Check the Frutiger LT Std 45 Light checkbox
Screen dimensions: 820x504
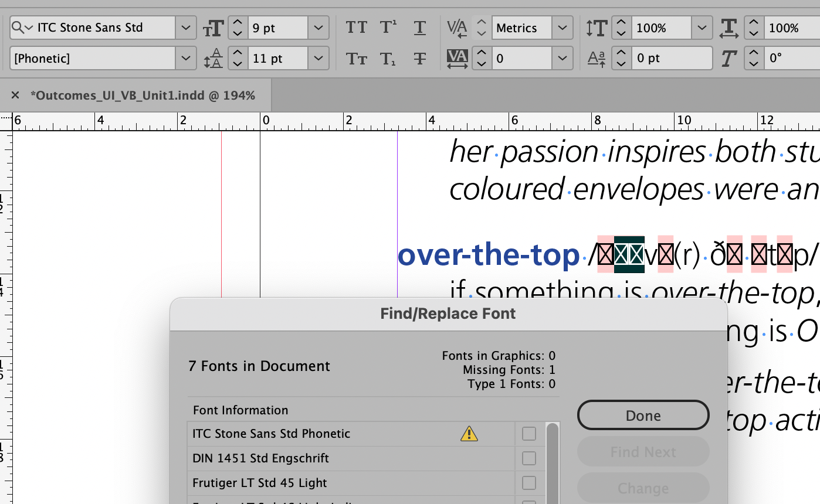[528, 483]
